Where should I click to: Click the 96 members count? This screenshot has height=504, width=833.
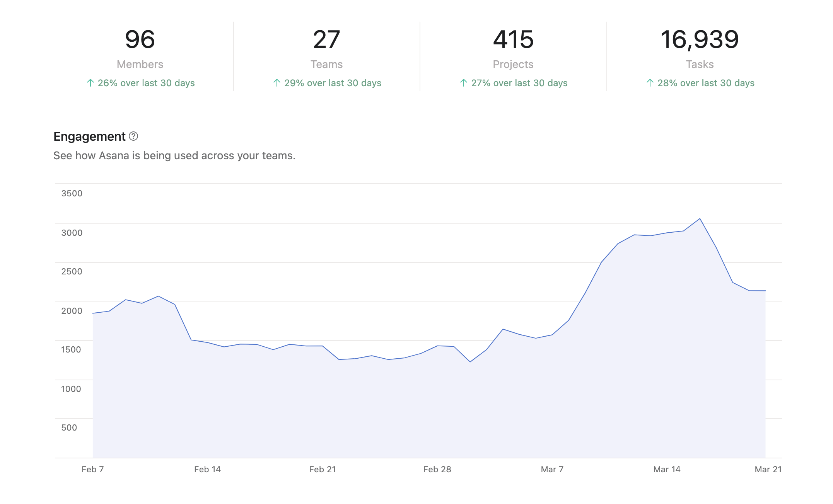click(140, 39)
